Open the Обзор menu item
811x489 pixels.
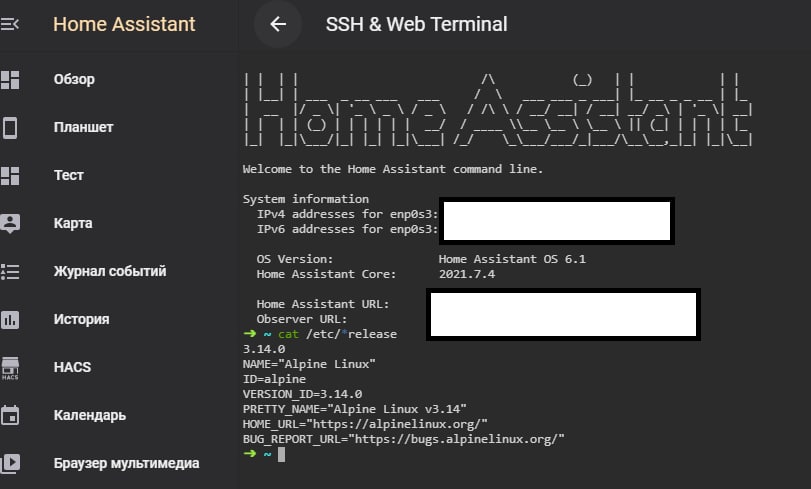[x=74, y=80]
